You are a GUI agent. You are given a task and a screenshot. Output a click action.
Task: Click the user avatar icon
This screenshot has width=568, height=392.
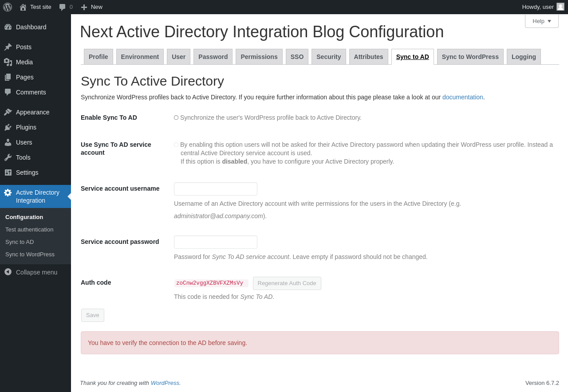[560, 7]
